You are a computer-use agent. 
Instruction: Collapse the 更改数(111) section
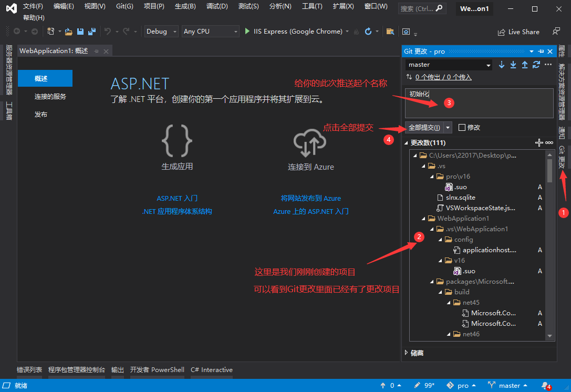click(x=407, y=143)
